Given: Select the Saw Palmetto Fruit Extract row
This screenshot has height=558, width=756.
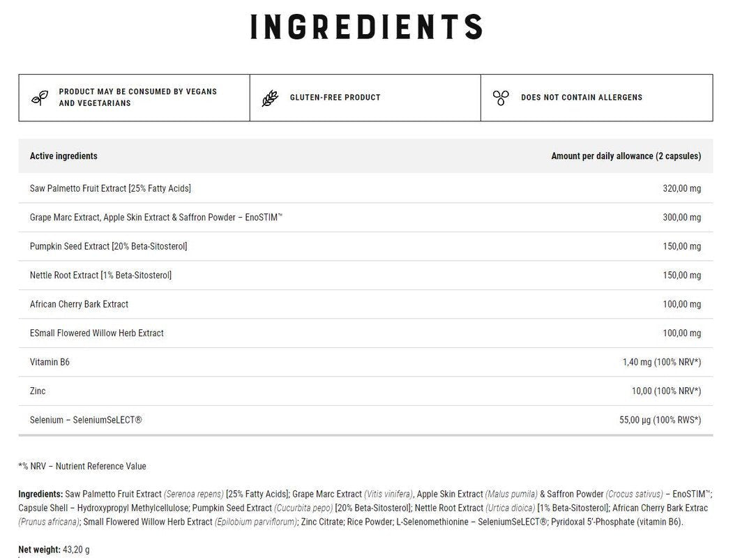Looking at the screenshot, I should (110, 188).
